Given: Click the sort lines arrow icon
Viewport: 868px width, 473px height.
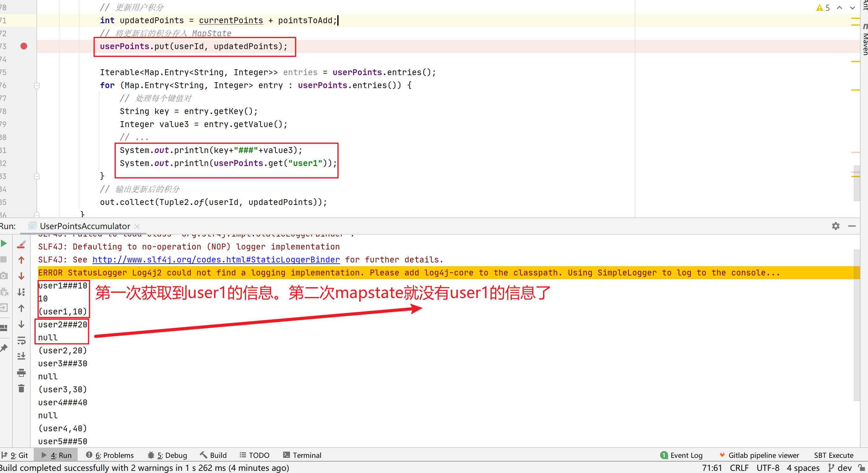Looking at the screenshot, I should (21, 292).
